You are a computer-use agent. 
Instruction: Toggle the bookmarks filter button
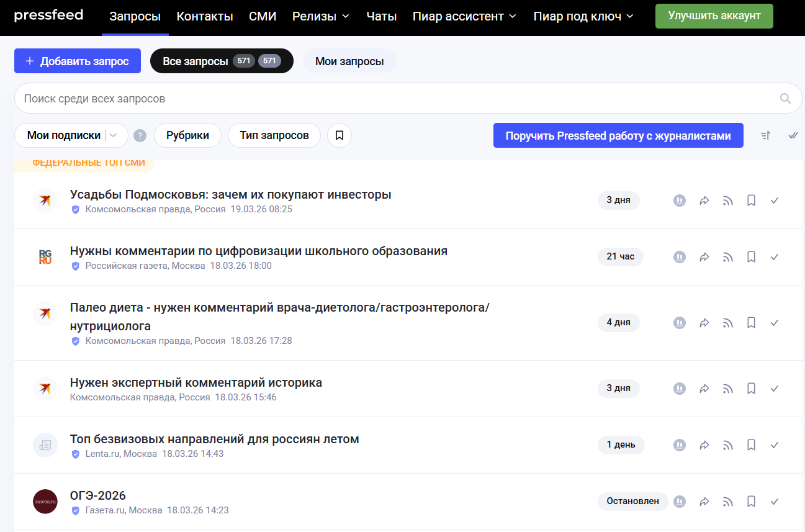(339, 135)
